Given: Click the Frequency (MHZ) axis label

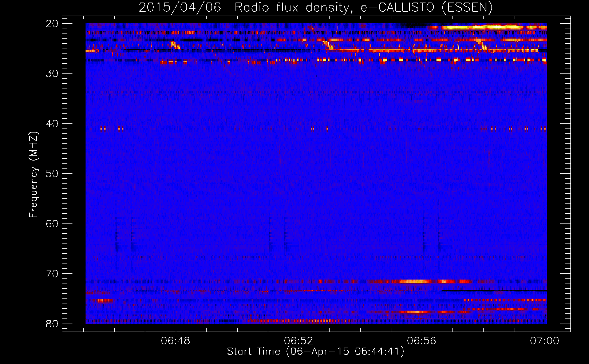Looking at the screenshot, I should 33,174.
